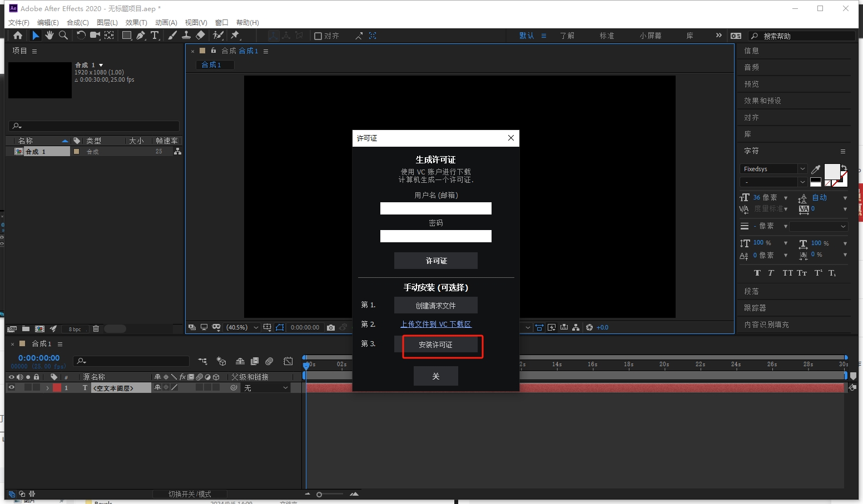Toggle Faux Bold in Character panel
863x504 pixels.
click(757, 273)
